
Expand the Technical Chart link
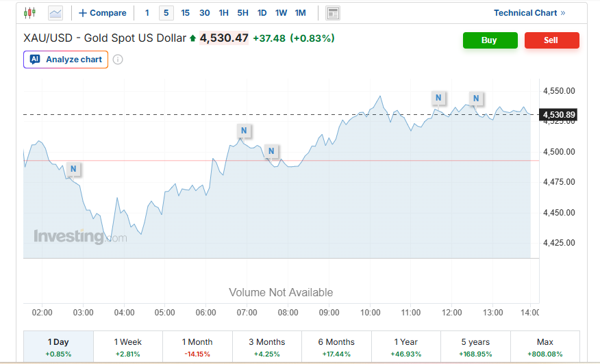(529, 12)
